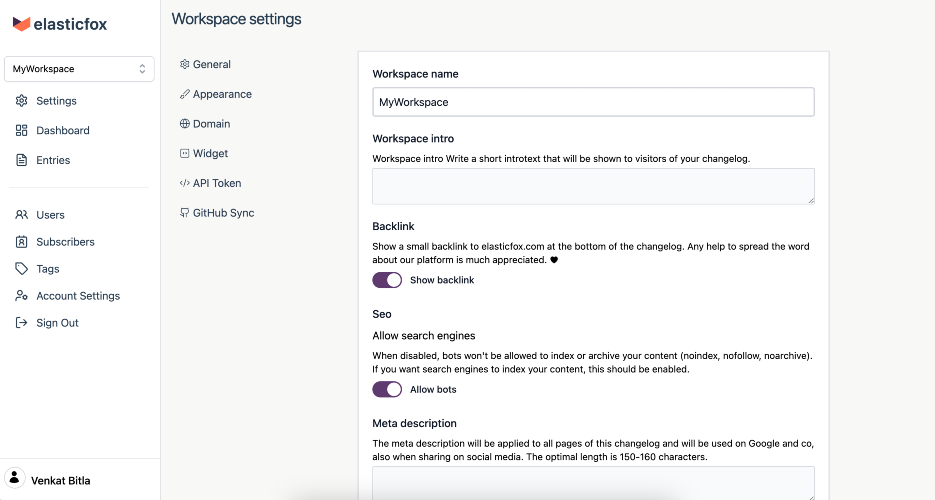Image resolution: width=935 pixels, height=500 pixels.
Task: Click the Workspace intro heading
Action: [x=413, y=138]
